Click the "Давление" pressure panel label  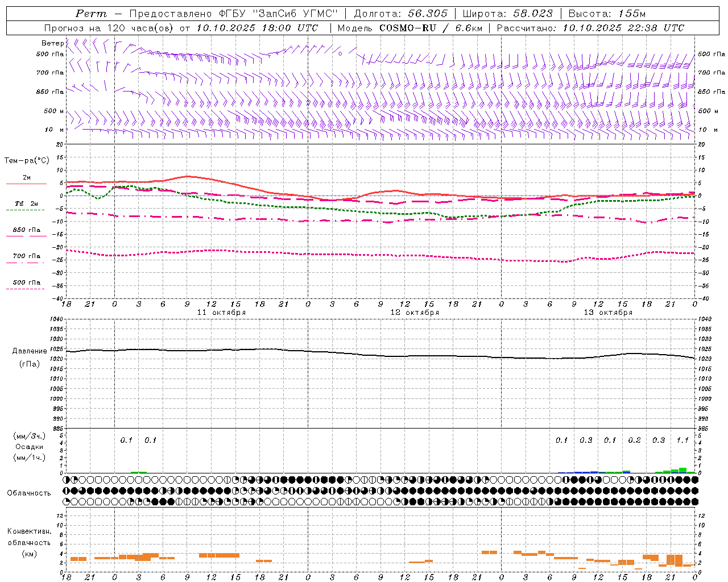(x=30, y=351)
